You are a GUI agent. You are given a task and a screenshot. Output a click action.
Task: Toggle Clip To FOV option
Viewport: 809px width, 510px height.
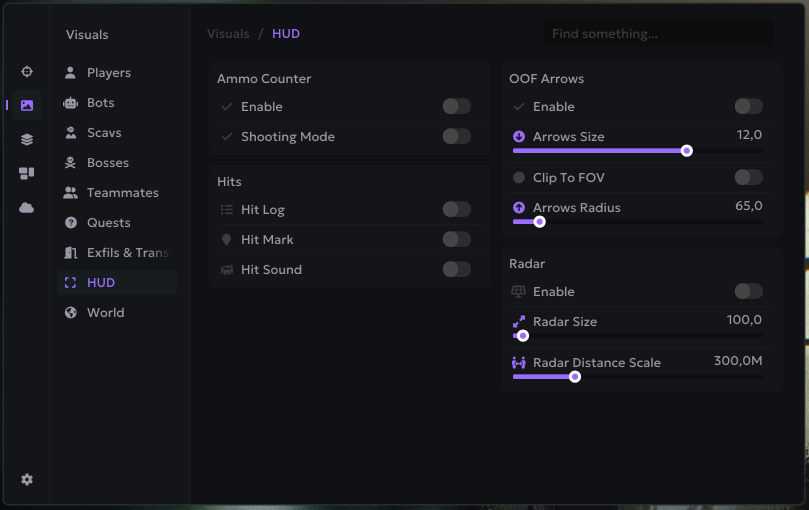pyautogui.click(x=748, y=178)
